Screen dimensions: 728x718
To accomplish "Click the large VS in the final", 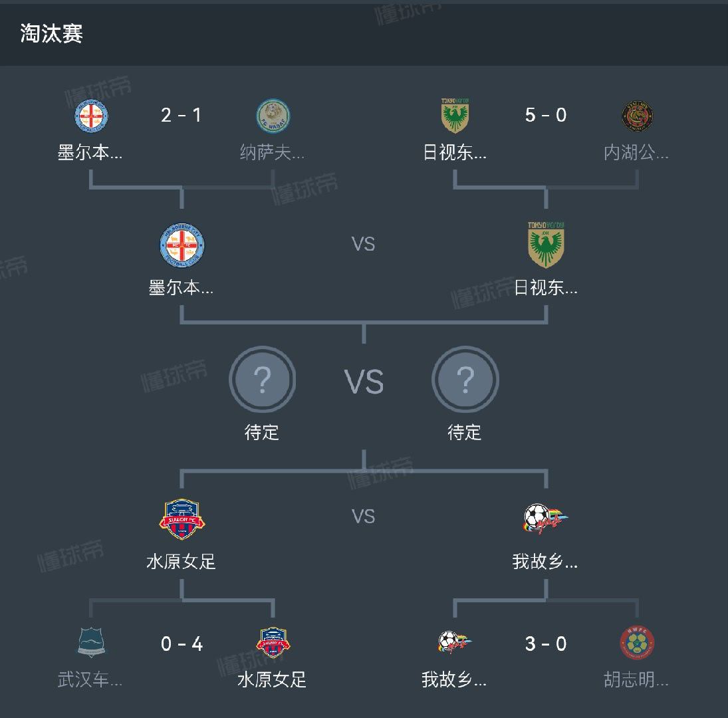I will pos(364,382).
